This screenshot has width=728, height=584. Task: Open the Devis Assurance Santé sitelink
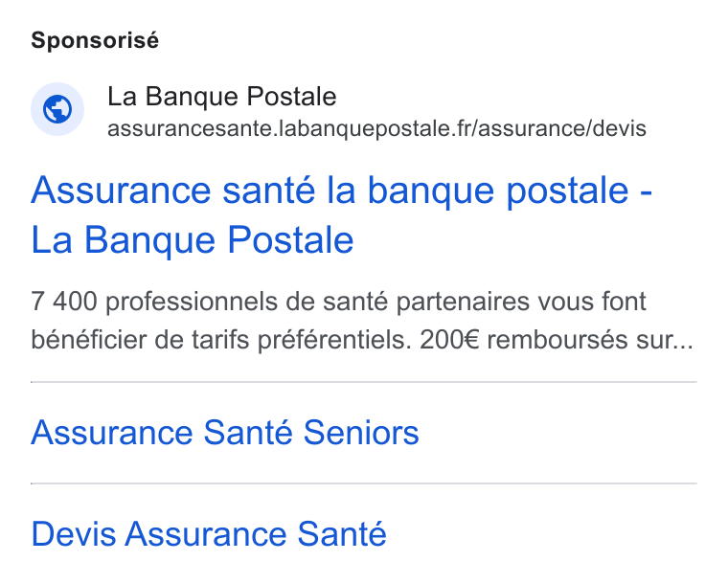209,533
